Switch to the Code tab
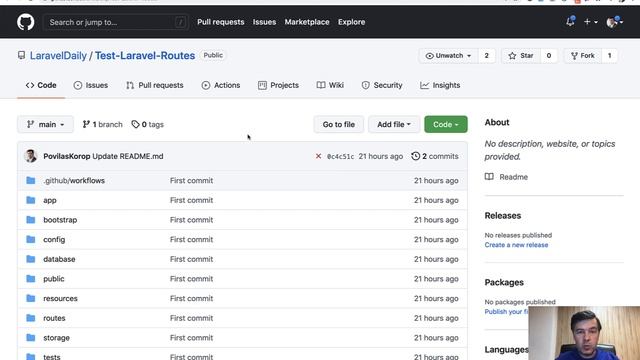640x360 pixels. point(41,85)
